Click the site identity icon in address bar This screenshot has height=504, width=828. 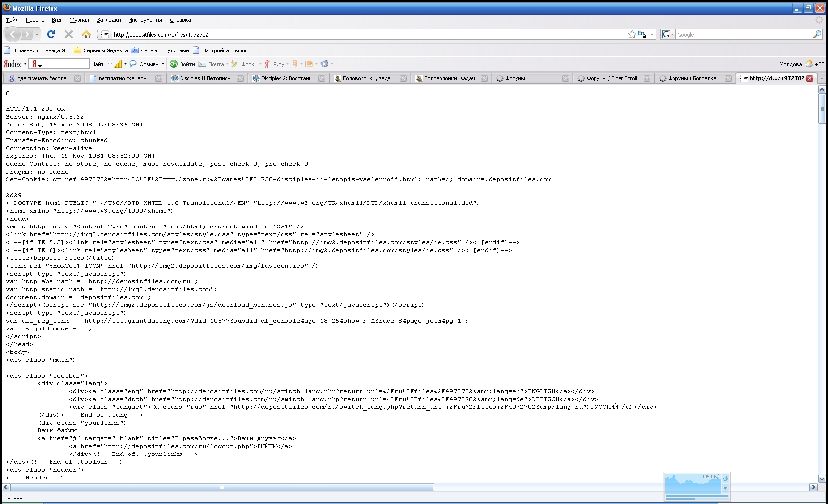tap(104, 34)
